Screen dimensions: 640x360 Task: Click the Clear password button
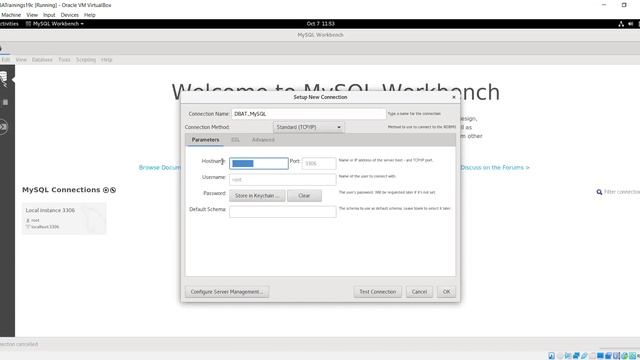[x=304, y=196]
